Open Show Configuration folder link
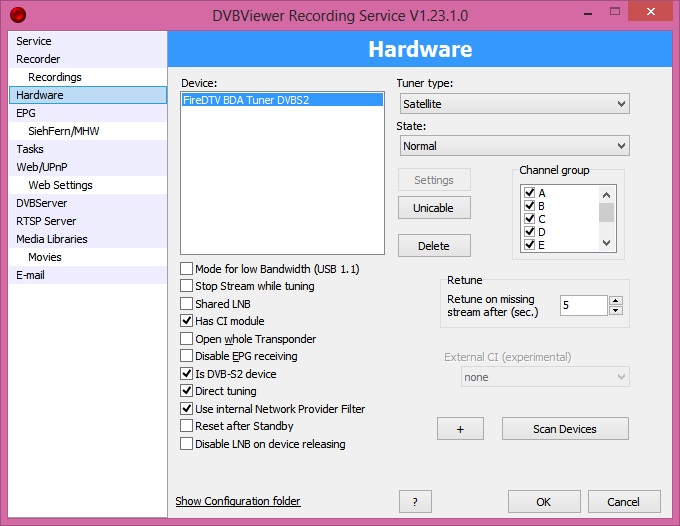This screenshot has height=526, width=680. [x=238, y=501]
